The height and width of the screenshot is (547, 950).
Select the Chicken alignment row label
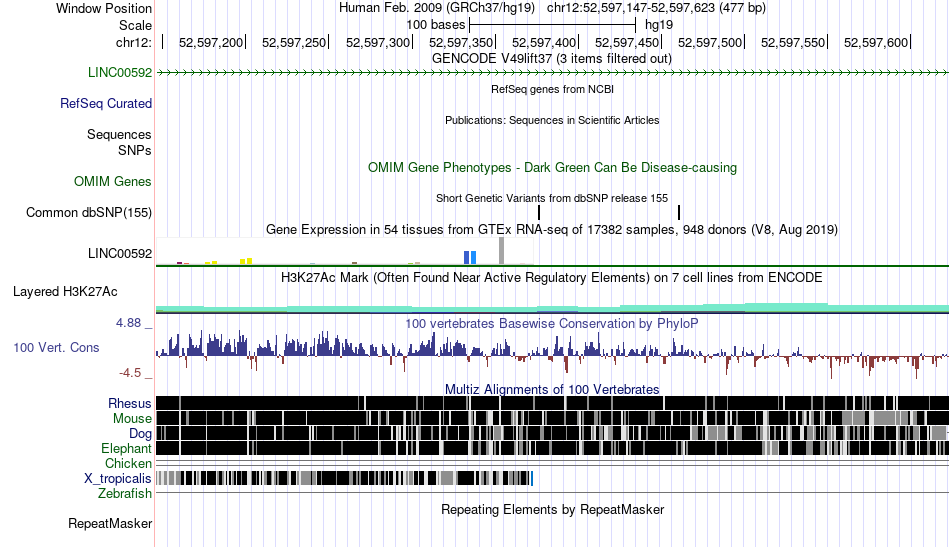[x=128, y=463]
